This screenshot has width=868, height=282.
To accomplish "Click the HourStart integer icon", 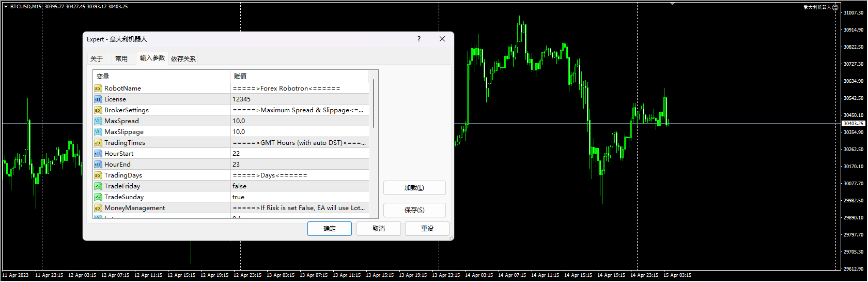I will pos(98,154).
